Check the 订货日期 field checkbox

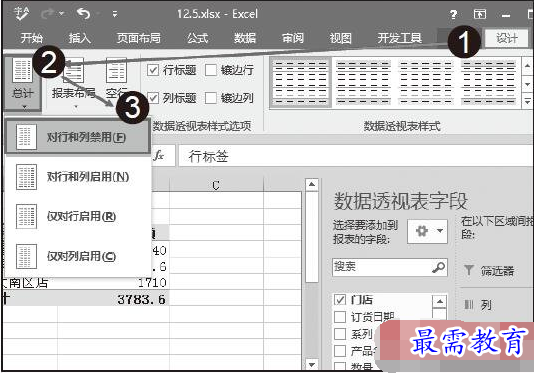340,317
